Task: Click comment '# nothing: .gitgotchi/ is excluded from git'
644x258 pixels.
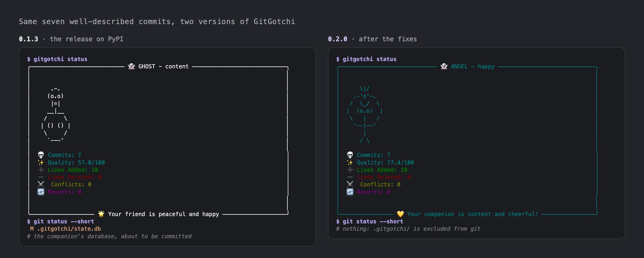Action: [x=408, y=229]
